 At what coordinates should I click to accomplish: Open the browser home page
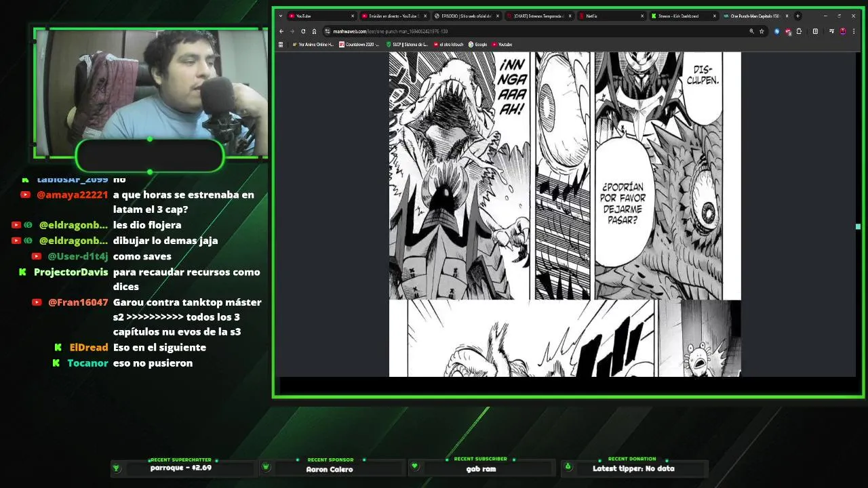314,31
